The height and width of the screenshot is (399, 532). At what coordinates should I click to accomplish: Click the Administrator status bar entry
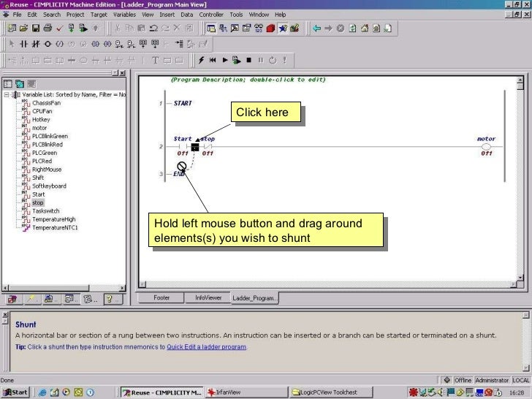(492, 380)
